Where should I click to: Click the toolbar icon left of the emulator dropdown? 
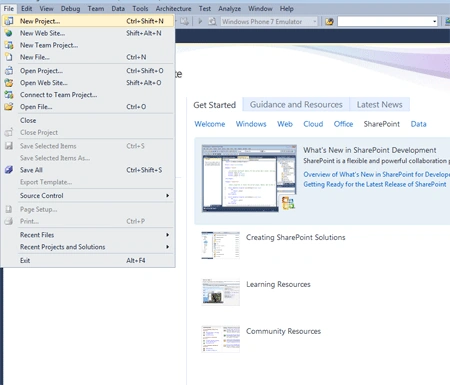click(212, 21)
